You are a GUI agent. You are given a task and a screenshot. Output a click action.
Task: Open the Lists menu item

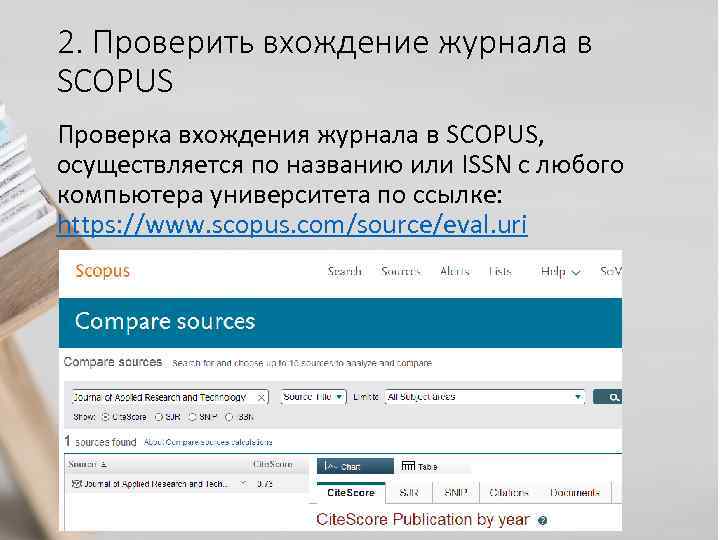click(x=500, y=271)
